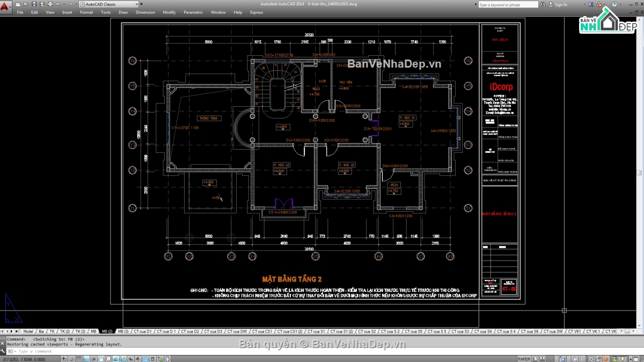Viewport: 644px width, 362px height.
Task: Click the Clean Screen icon in status bar
Action: point(635,359)
